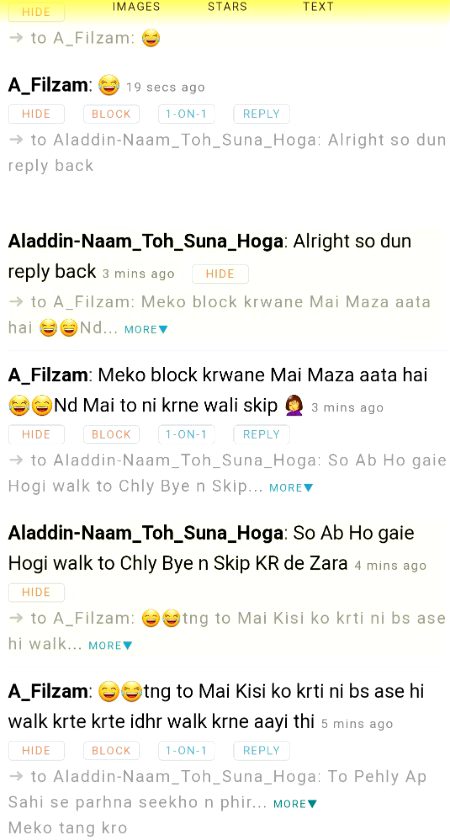The image size is (450, 840).
Task: Expand MORE on quoted 'Meko block krwane' text
Action: tap(146, 329)
